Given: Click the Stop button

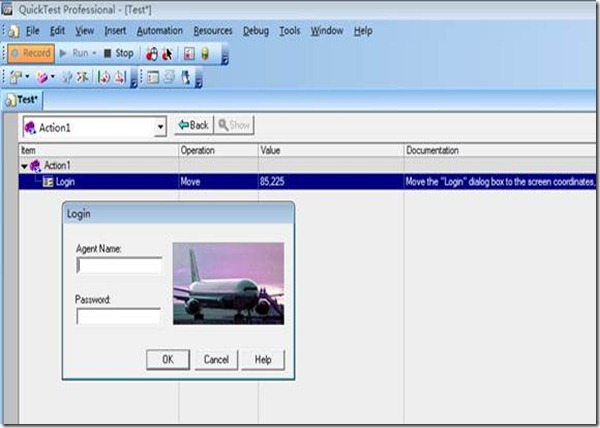Looking at the screenshot, I should coord(119,53).
